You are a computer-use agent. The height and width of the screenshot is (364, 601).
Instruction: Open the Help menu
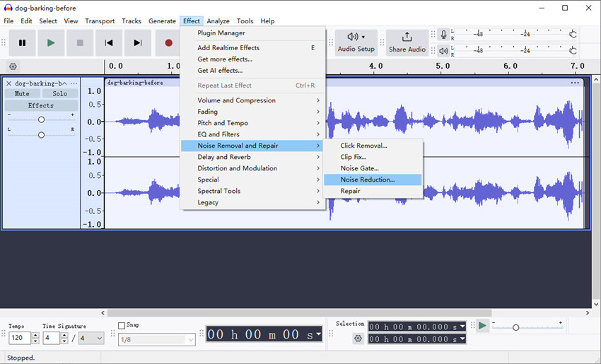[x=267, y=21]
